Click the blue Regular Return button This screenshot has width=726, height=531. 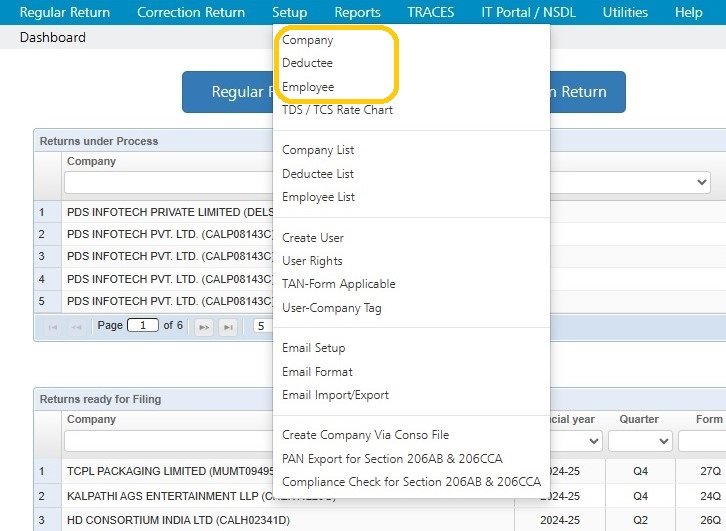click(228, 92)
